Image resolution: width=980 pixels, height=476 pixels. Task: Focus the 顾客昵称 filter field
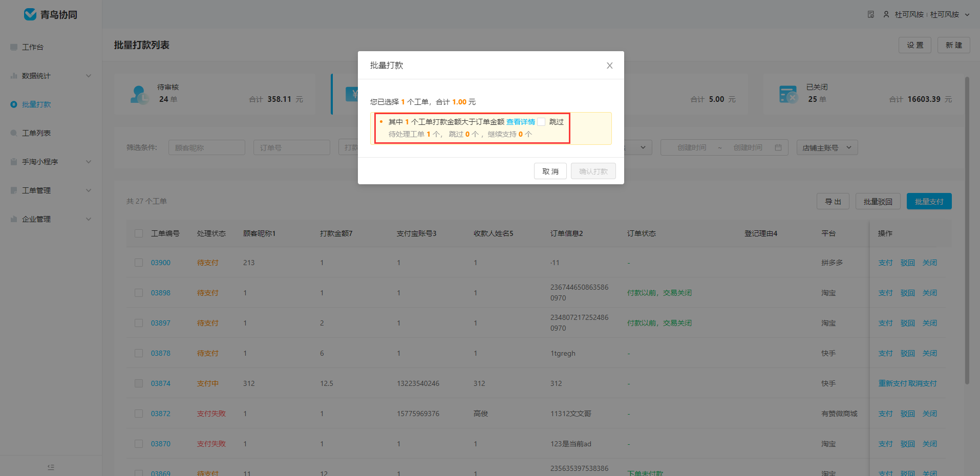(x=207, y=147)
